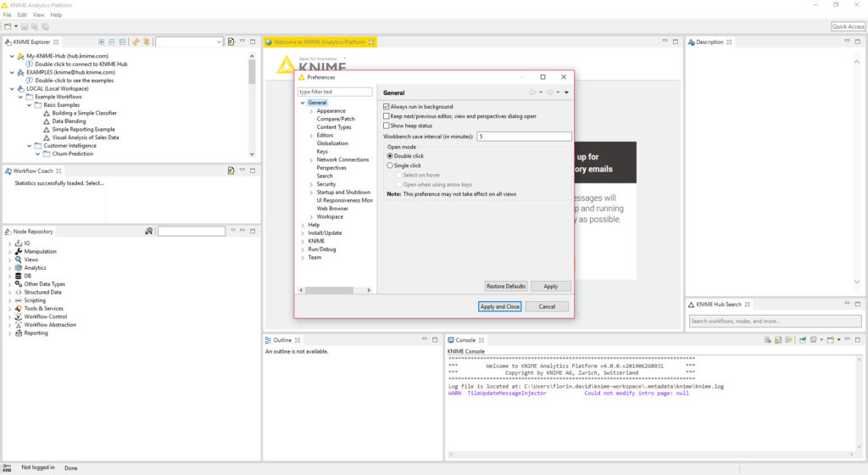Select the Double click open mode
Image resolution: width=868 pixels, height=475 pixels.
[x=390, y=156]
